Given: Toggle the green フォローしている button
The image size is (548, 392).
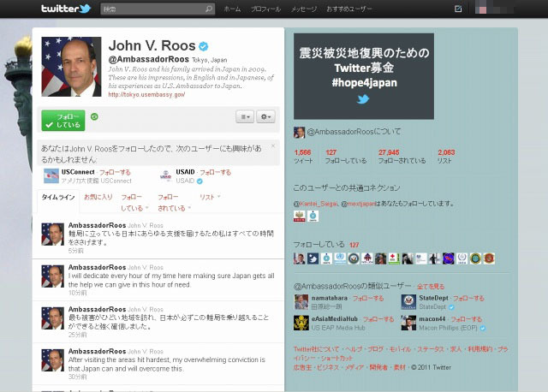Looking at the screenshot, I should 63,121.
